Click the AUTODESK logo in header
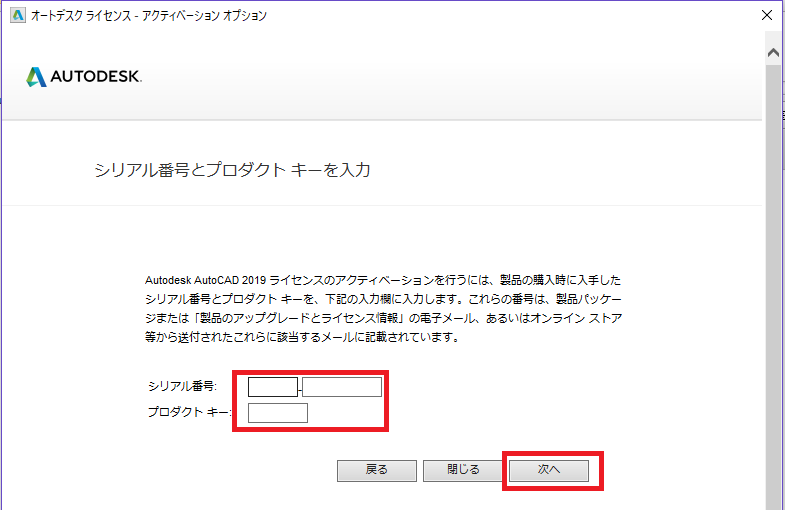Screen dimensions: 785x510 pos(84,77)
